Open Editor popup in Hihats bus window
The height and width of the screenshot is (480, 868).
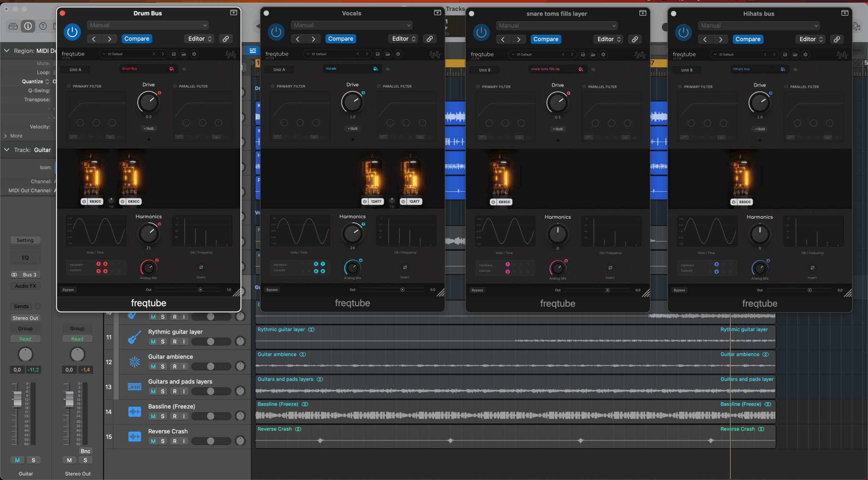pos(811,39)
